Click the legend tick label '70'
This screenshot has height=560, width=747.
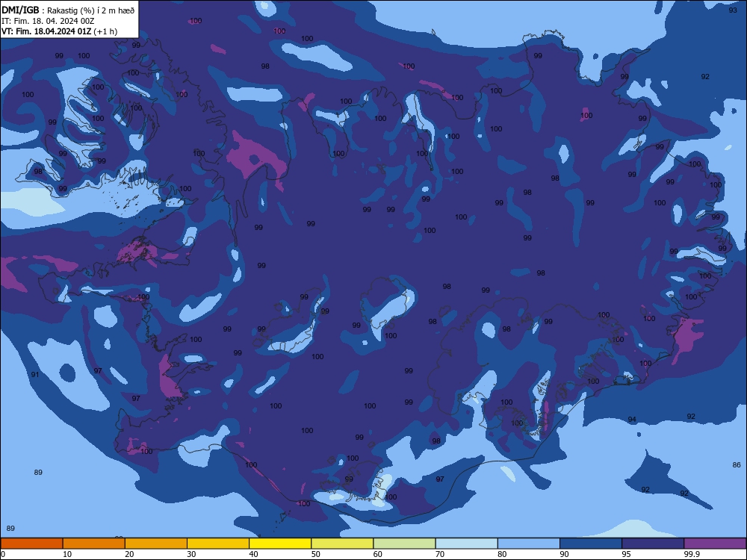point(440,554)
